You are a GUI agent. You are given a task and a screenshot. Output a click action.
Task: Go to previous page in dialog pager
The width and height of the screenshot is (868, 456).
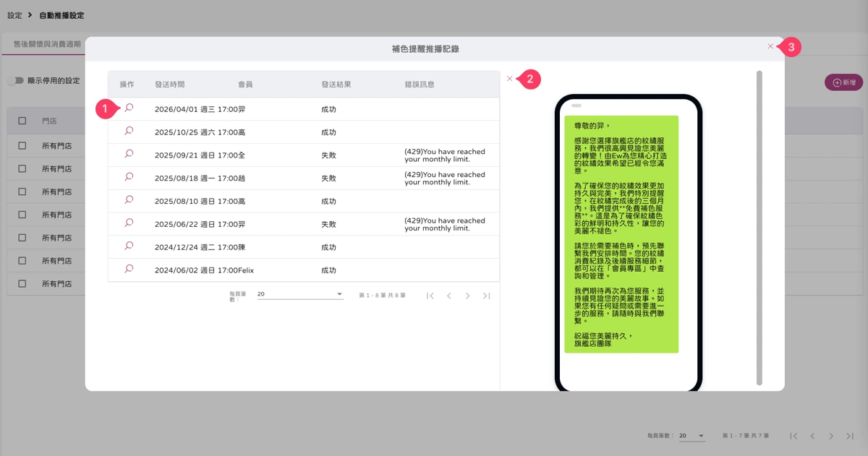tap(449, 296)
